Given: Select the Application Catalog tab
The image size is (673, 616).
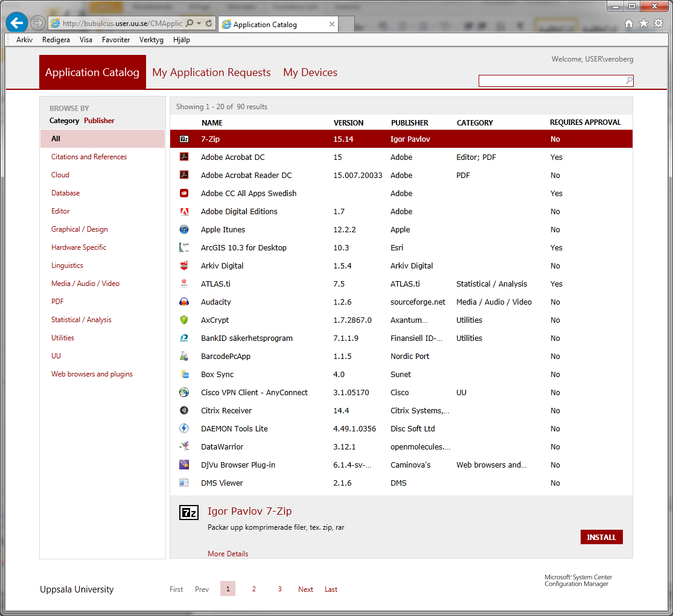Looking at the screenshot, I should 92,72.
